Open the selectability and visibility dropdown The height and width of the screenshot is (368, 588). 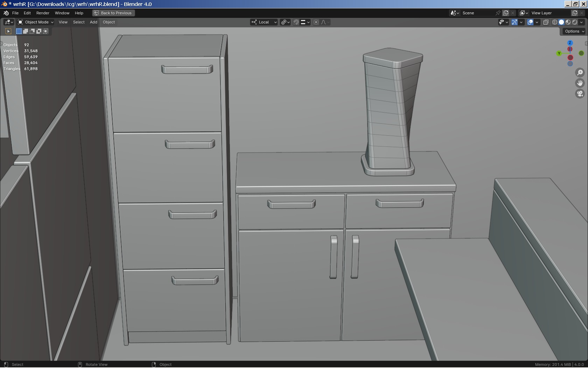tap(503, 22)
